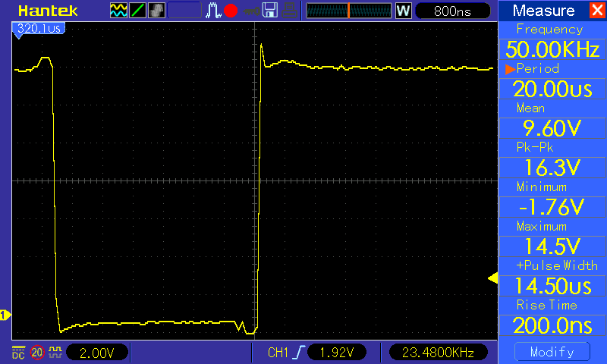Click the 50.00KHz frequency value

tap(552, 49)
